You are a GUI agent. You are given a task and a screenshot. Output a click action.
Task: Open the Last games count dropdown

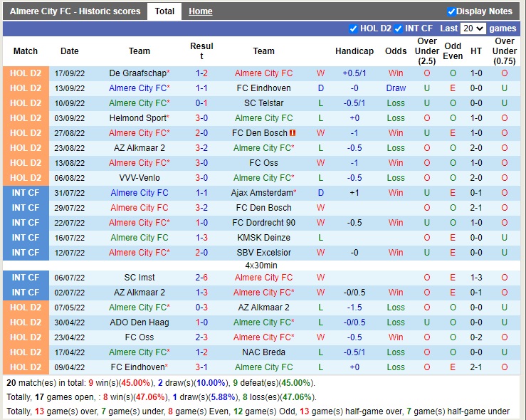click(x=473, y=28)
